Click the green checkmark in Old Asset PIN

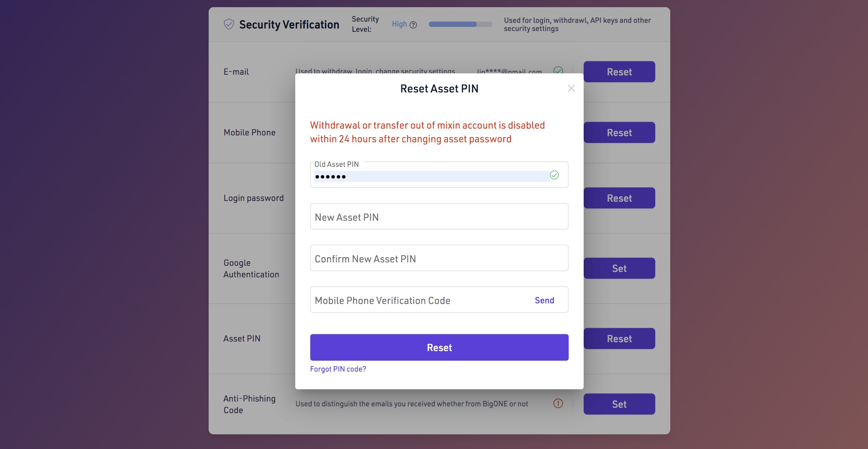(x=554, y=175)
